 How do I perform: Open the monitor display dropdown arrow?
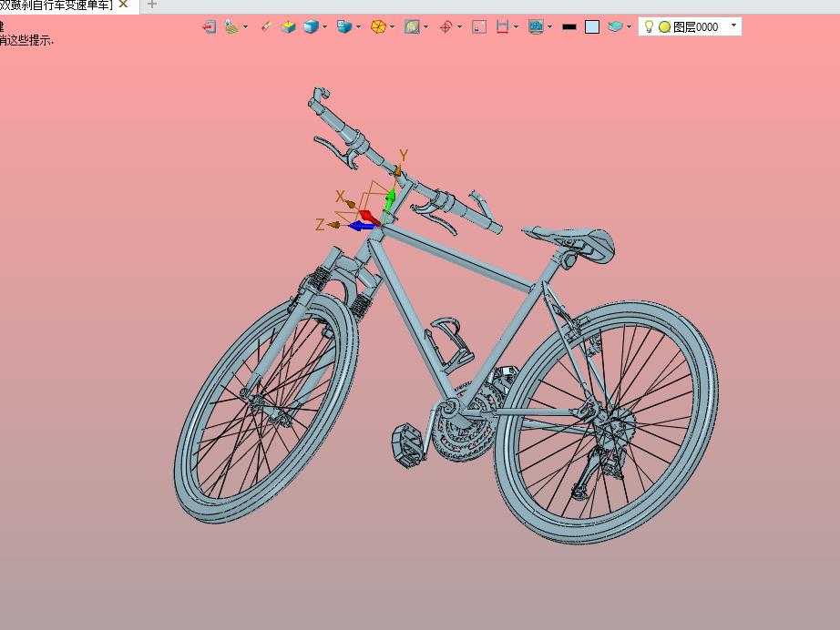click(549, 26)
